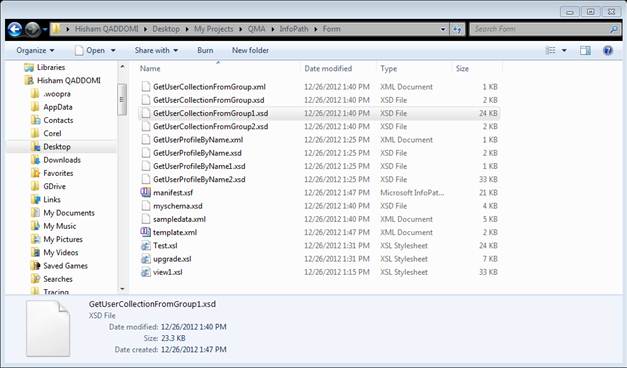Open the view options dropdown arrow

point(564,50)
